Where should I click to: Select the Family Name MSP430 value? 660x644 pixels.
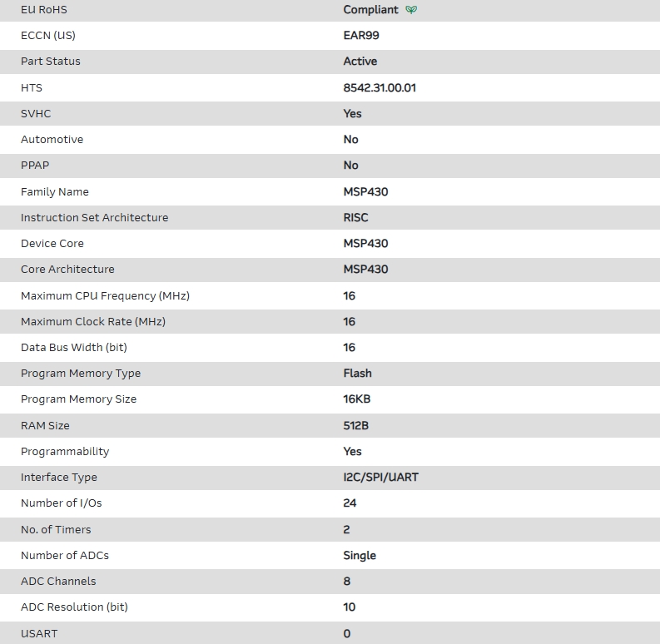pos(365,191)
